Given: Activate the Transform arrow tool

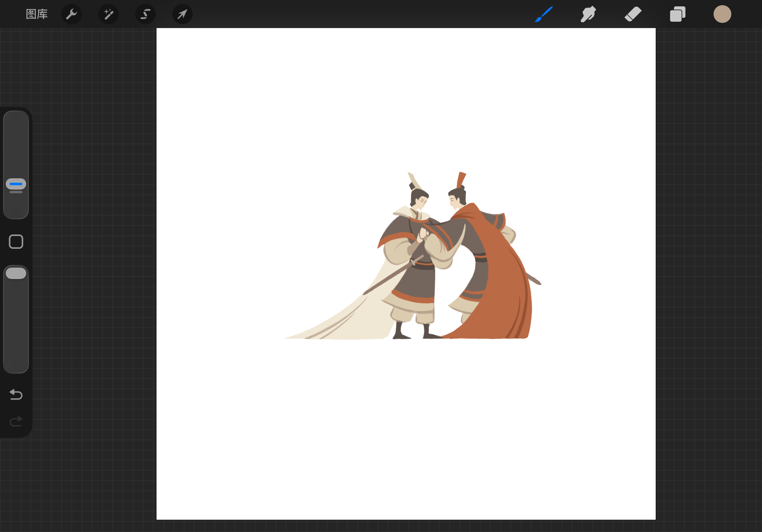Looking at the screenshot, I should (x=183, y=14).
